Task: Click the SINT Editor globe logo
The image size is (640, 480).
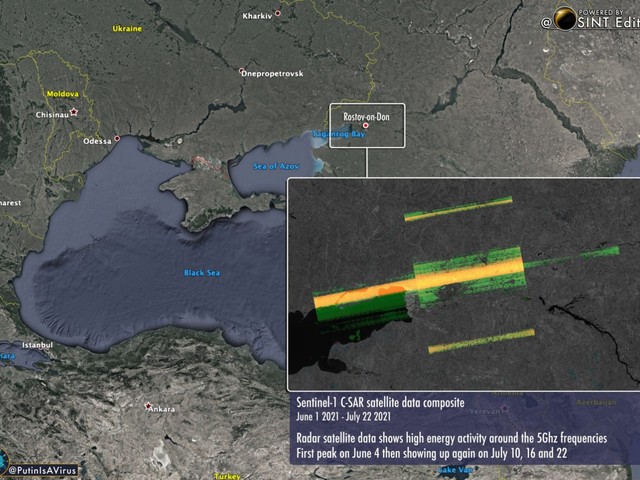Action: point(565,19)
